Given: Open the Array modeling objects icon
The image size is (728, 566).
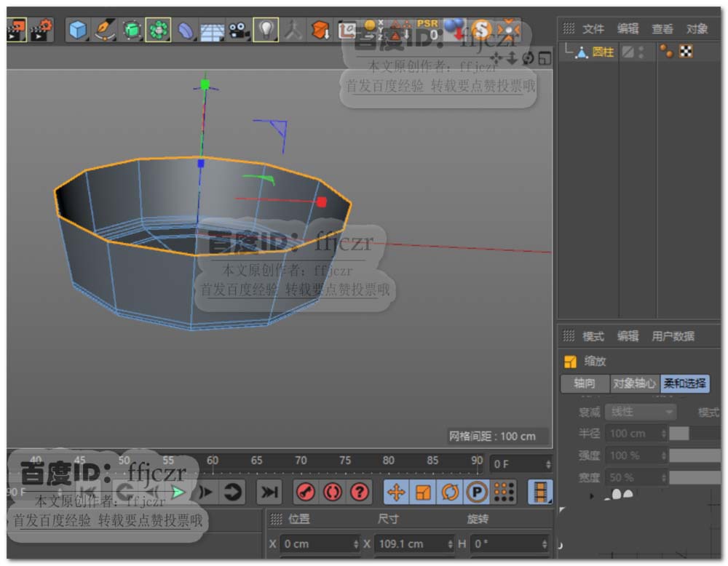Looking at the screenshot, I should [x=158, y=30].
